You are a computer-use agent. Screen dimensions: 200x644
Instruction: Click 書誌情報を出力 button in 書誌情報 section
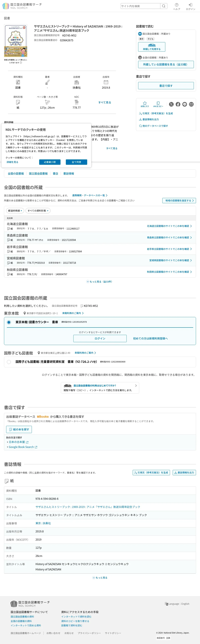point(184,473)
